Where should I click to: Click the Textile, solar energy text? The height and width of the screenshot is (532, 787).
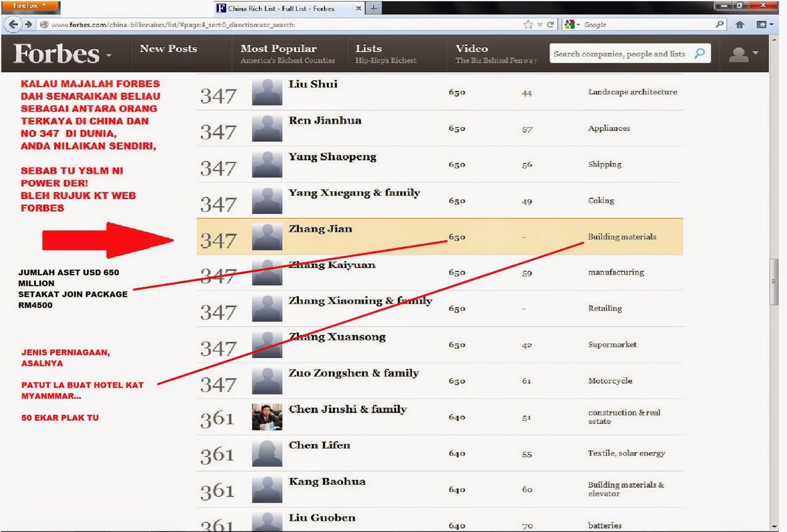[x=627, y=453]
